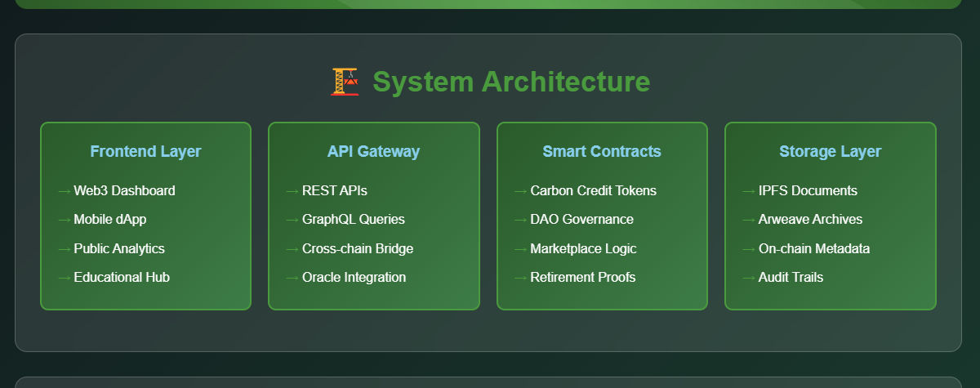Click the System Architecture heading
The width and height of the screenshot is (980, 388).
point(511,82)
